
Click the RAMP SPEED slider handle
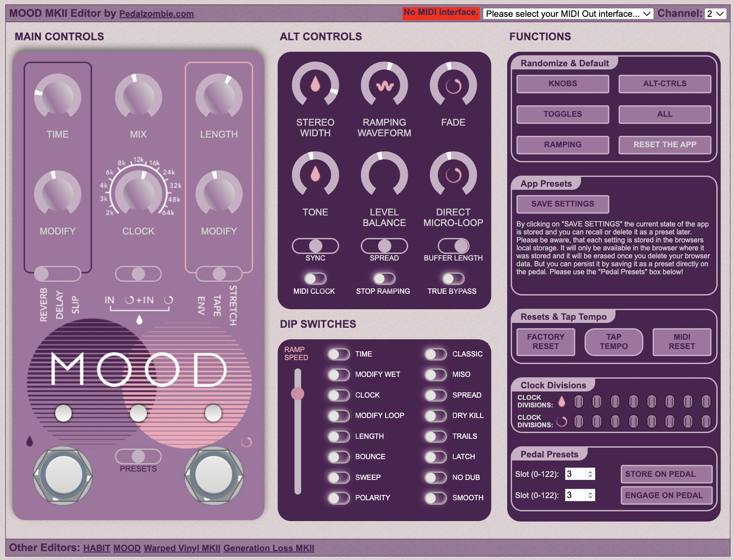coord(298,393)
